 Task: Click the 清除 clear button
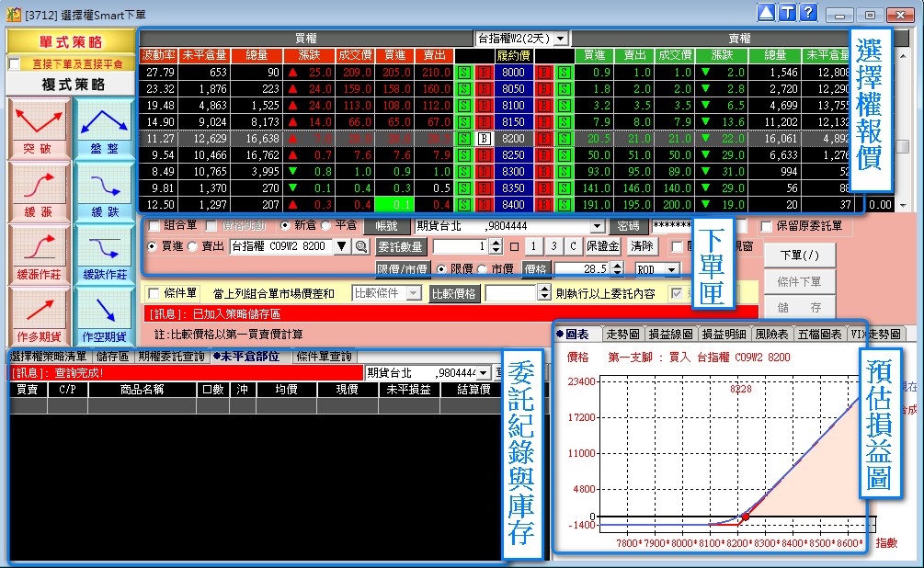click(642, 246)
